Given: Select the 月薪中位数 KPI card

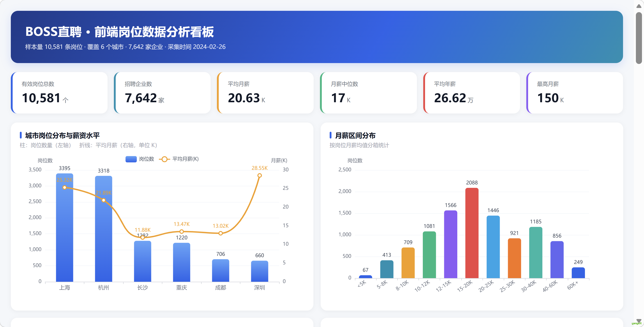Looking at the screenshot, I should click(x=368, y=93).
